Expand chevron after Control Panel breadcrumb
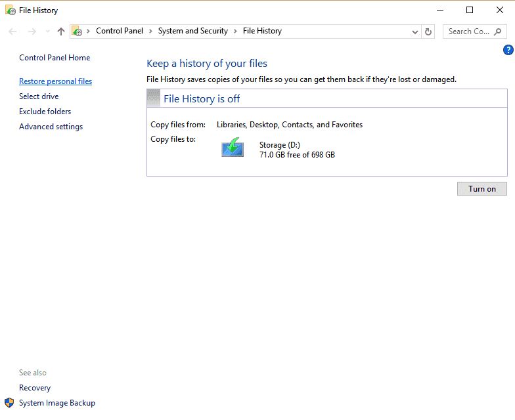This screenshot has height=420, width=515. pyautogui.click(x=151, y=31)
